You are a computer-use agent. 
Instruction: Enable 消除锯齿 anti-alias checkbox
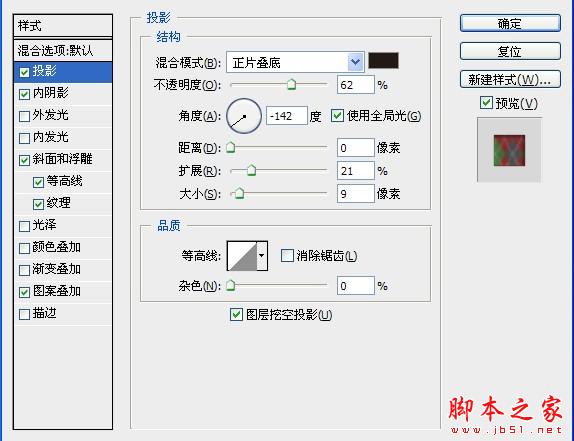[x=287, y=255]
